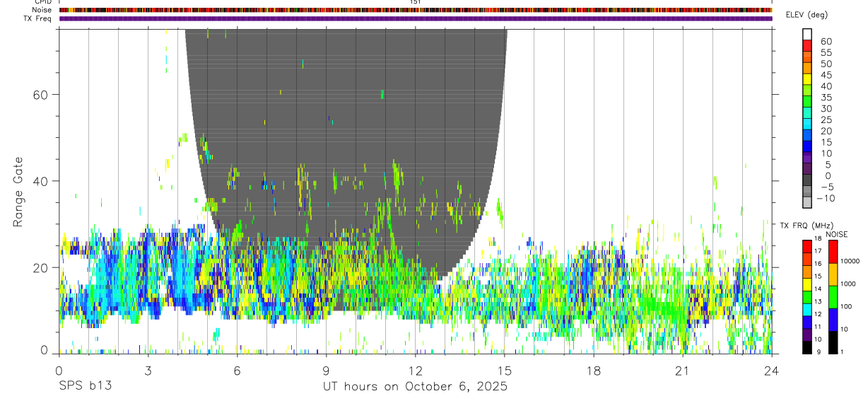
Task: Click the 'TX Freq' row label at top left
Action: (39, 18)
